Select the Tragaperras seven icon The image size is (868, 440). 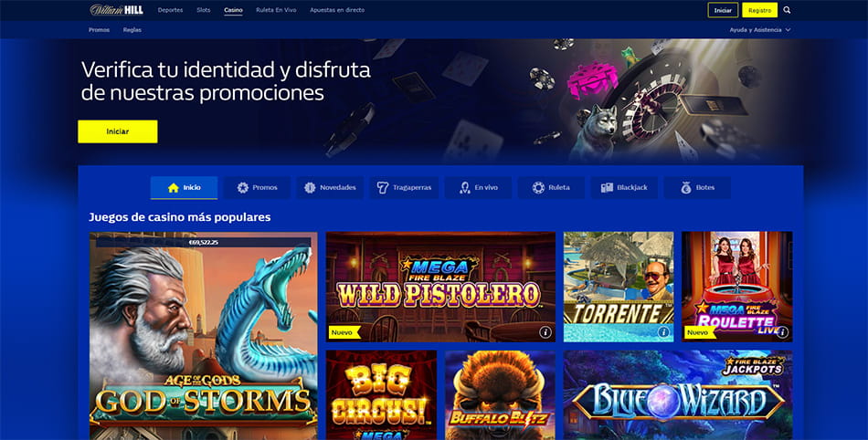point(382,188)
